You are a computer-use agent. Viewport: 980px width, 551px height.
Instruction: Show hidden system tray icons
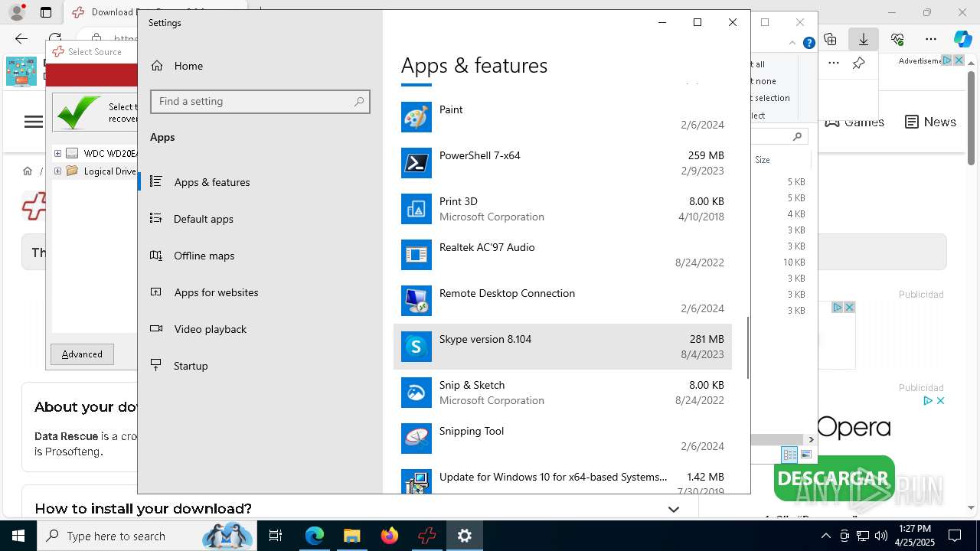click(826, 536)
